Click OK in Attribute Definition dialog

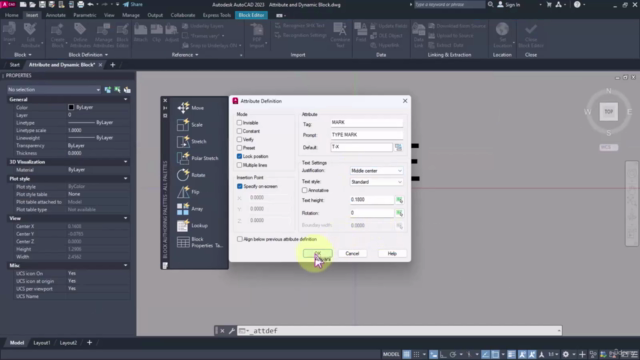318,253
